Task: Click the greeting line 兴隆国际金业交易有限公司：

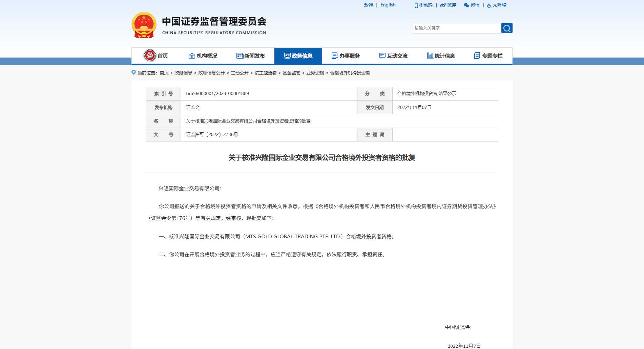Action: 190,188
